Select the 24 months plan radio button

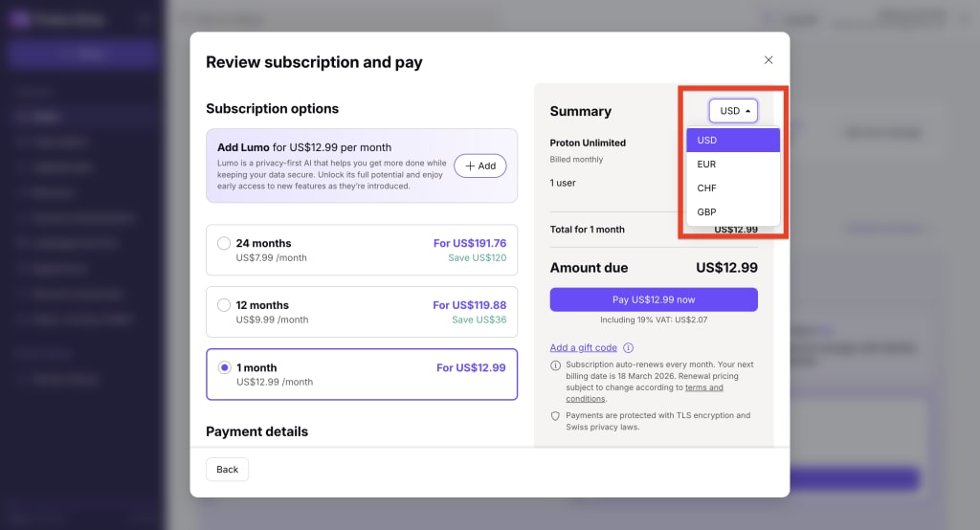click(x=224, y=243)
